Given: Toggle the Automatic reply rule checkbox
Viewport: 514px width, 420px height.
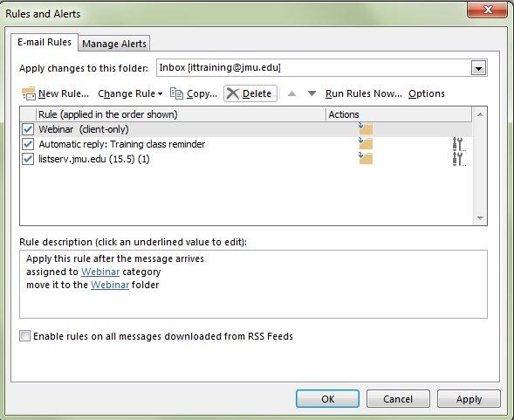Looking at the screenshot, I should [28, 144].
